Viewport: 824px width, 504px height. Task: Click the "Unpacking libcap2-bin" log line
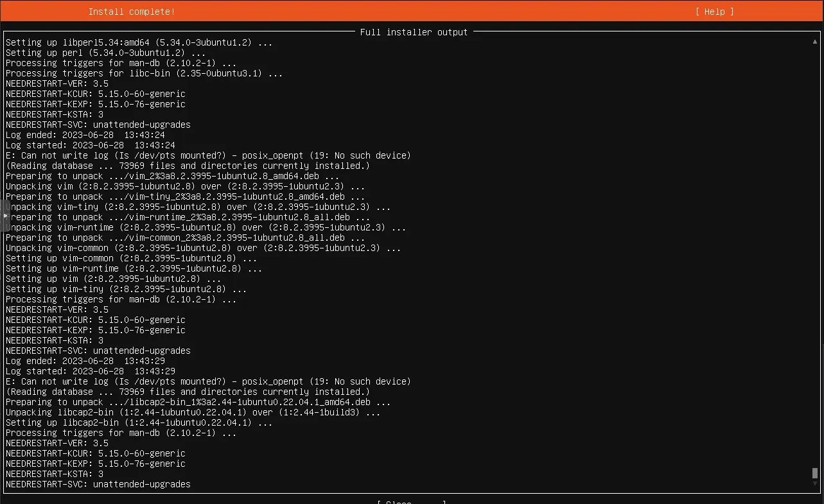193,412
